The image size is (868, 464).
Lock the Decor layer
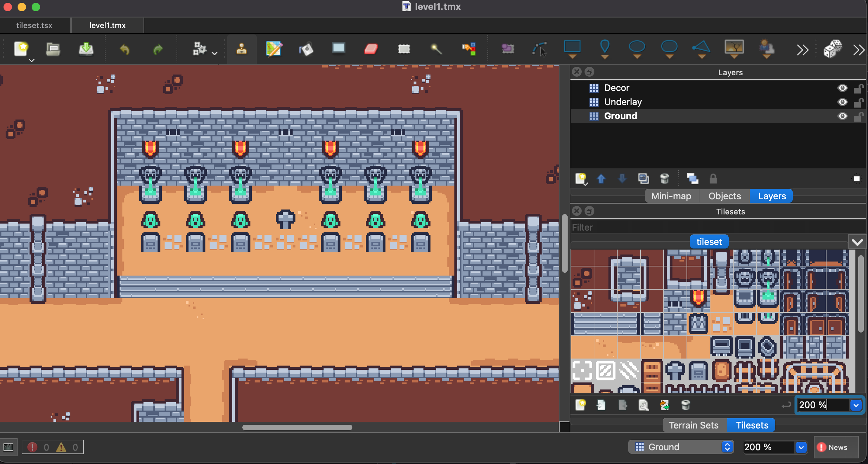click(x=858, y=88)
